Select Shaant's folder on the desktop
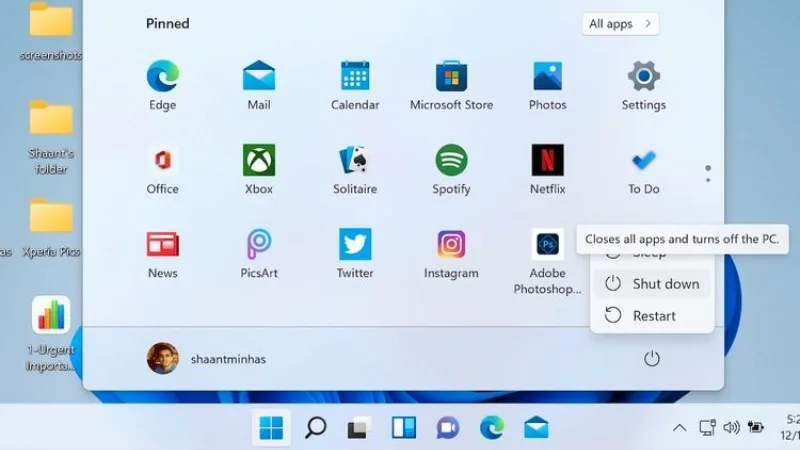This screenshot has height=450, width=800. pos(51,138)
